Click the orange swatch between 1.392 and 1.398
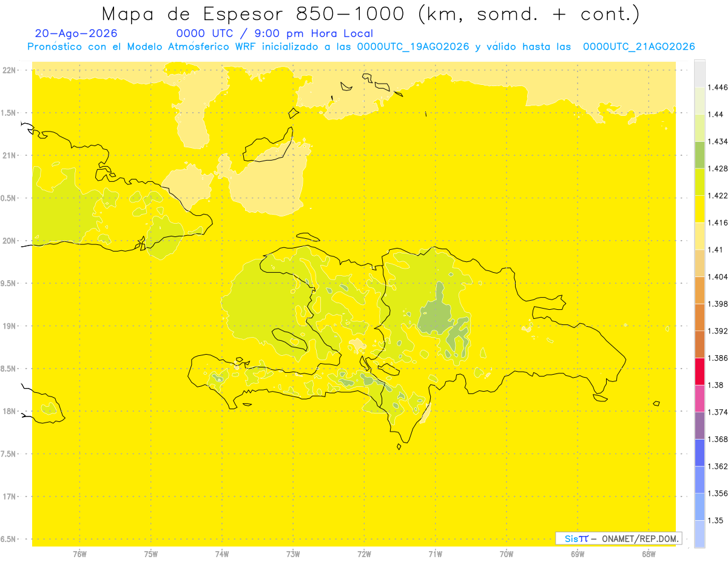728x562 pixels. (699, 318)
